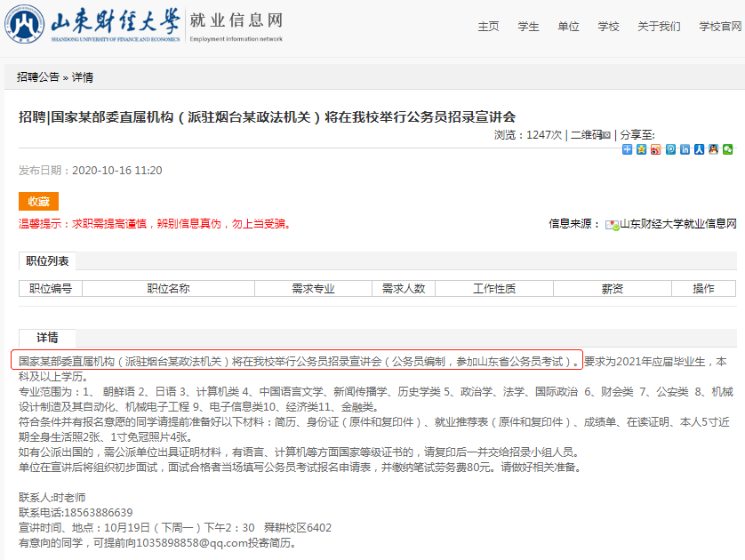The height and width of the screenshot is (560, 745).
Task: Open 学校官网 in top navigation
Action: 720,27
